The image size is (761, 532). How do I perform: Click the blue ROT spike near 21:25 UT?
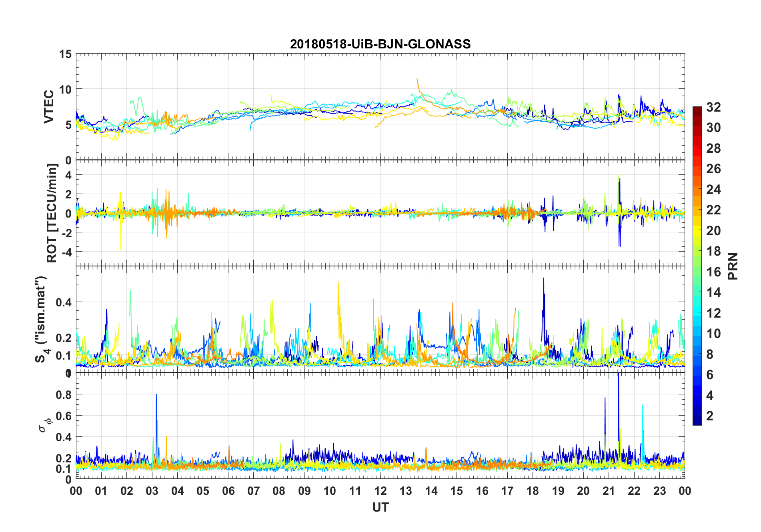(619, 212)
